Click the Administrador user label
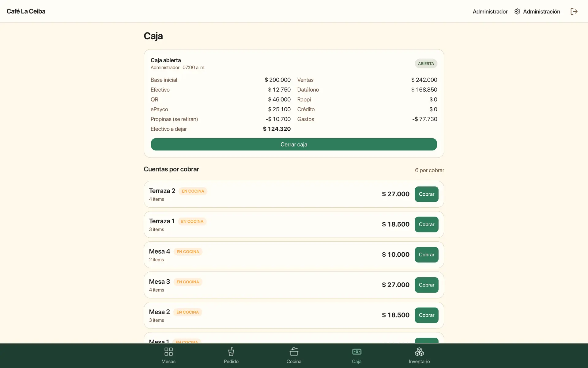The image size is (588, 368). pyautogui.click(x=490, y=11)
